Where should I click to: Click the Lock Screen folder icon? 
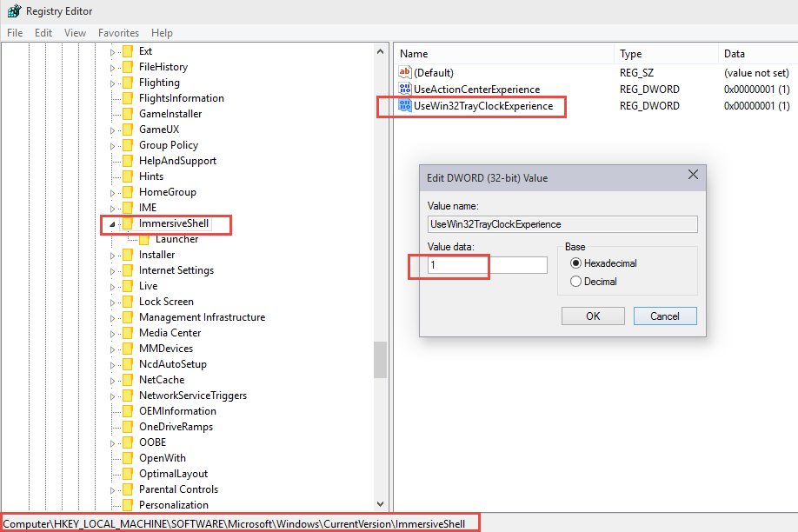(128, 302)
